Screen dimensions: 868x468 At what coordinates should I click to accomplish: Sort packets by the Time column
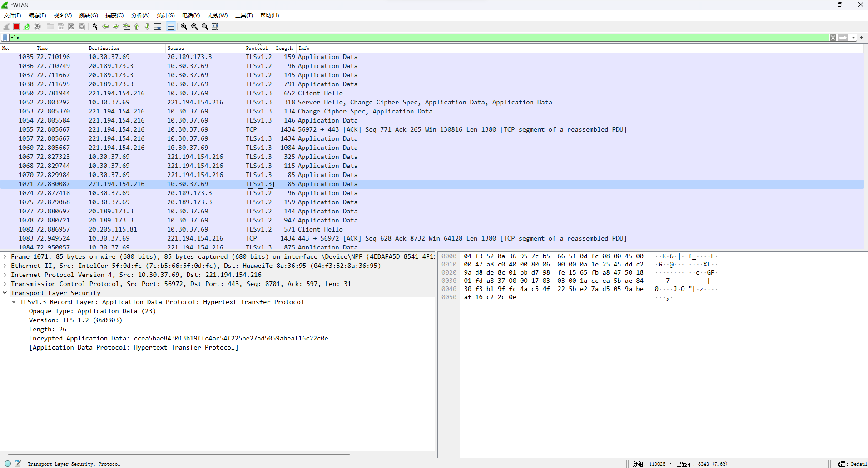click(60, 48)
